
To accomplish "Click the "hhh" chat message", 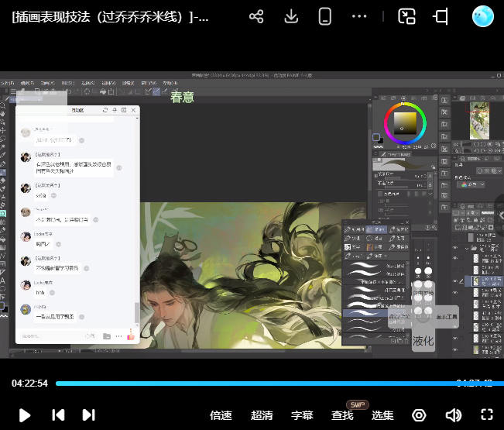I will [40, 292].
